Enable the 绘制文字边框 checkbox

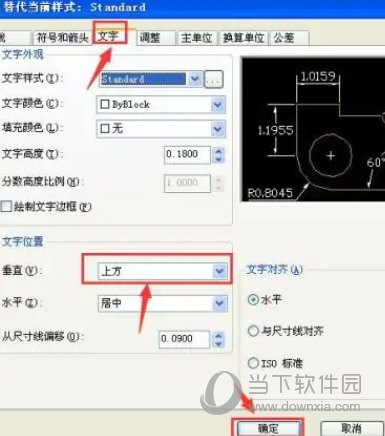[7, 206]
